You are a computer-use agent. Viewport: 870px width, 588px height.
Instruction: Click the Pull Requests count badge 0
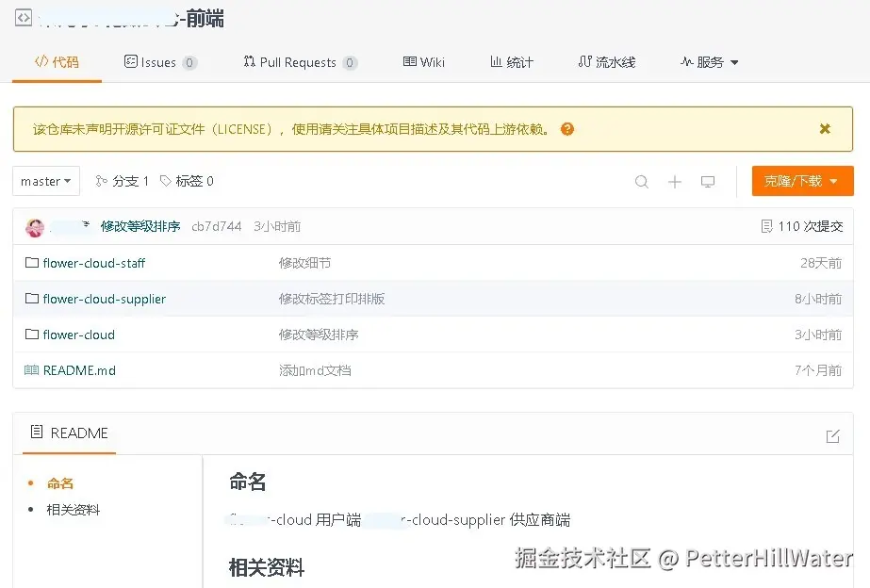350,63
